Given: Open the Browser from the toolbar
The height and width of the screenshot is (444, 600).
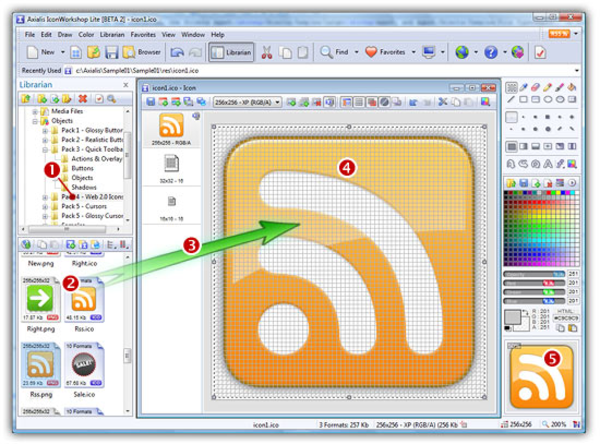Looking at the screenshot, I should (142, 50).
